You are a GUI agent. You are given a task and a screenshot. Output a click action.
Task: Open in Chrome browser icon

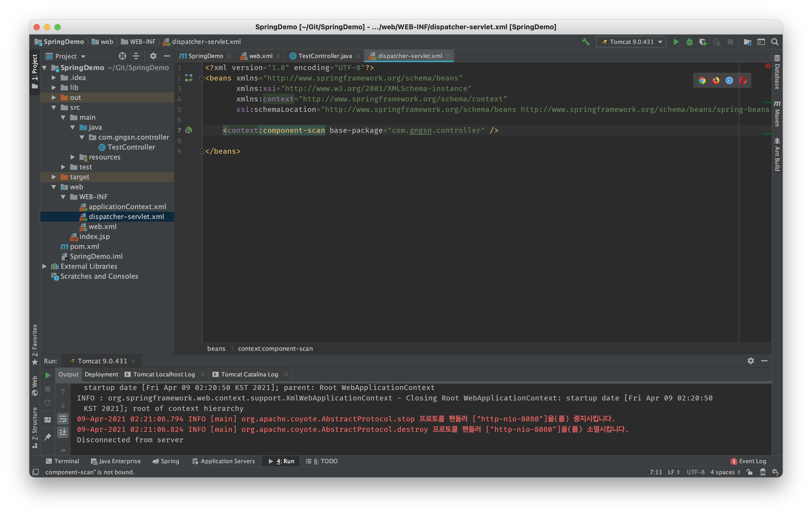click(702, 81)
